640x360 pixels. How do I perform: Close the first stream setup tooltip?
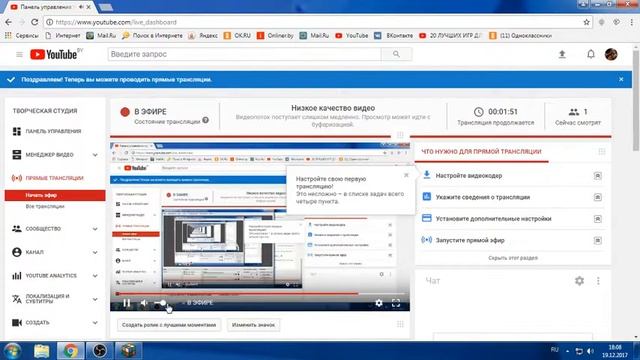pos(406,175)
